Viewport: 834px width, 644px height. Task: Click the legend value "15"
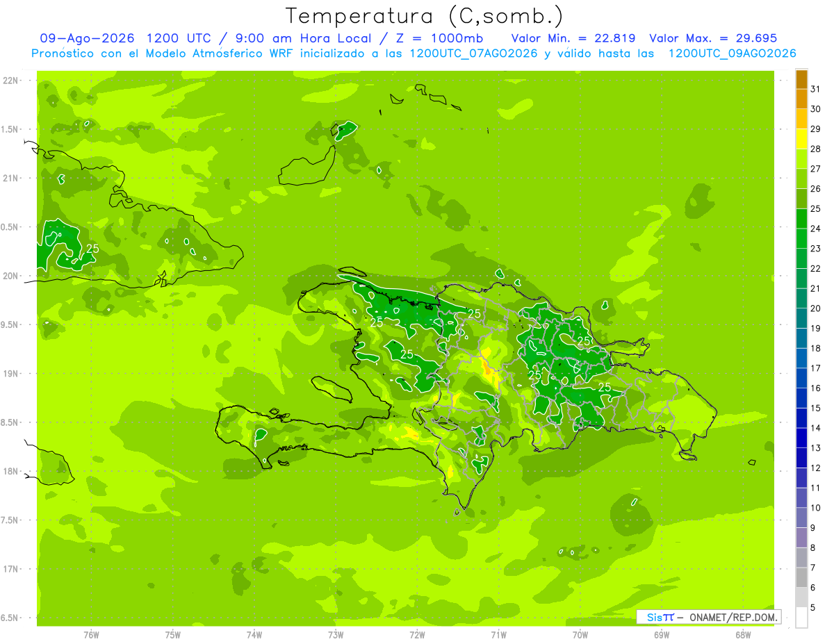pos(816,408)
